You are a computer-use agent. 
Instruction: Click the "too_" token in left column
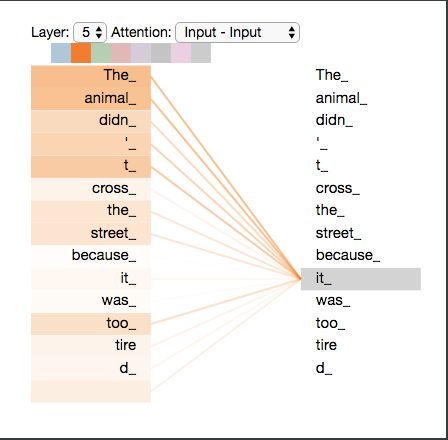(x=91, y=324)
